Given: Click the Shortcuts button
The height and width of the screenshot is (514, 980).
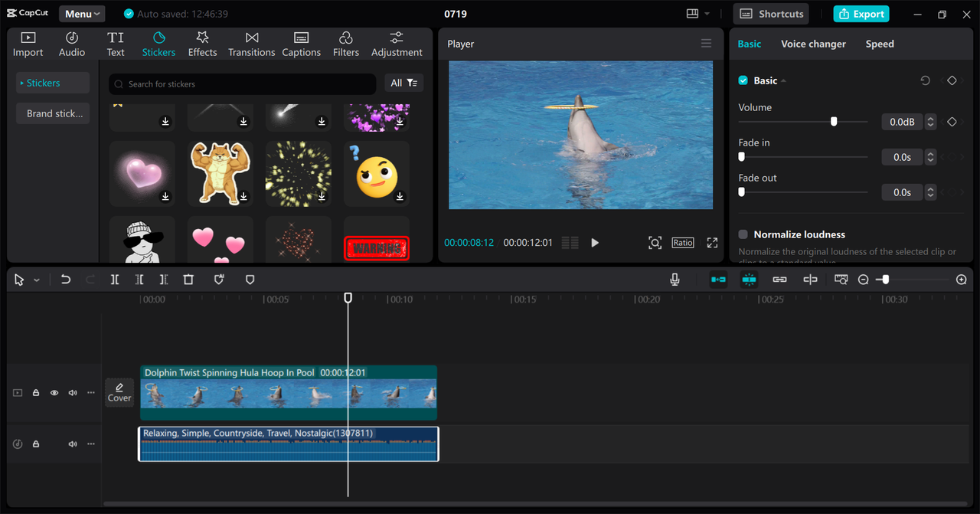Looking at the screenshot, I should 772,14.
